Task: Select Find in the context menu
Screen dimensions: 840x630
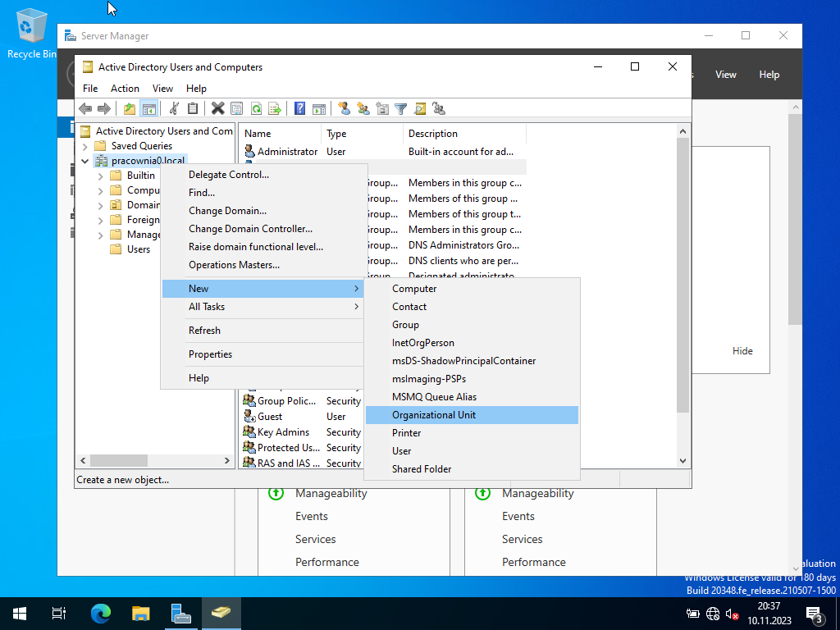Action: 262,193
